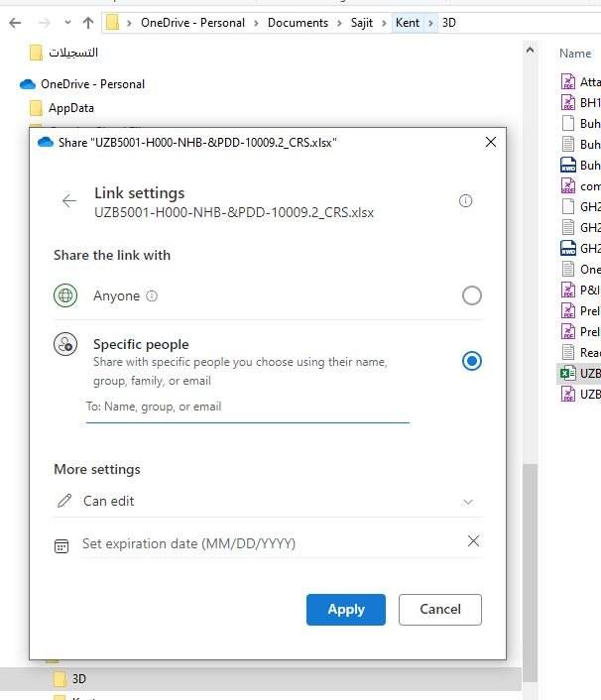The width and height of the screenshot is (601, 700).
Task: Click the Anyone globe icon
Action: (65, 295)
